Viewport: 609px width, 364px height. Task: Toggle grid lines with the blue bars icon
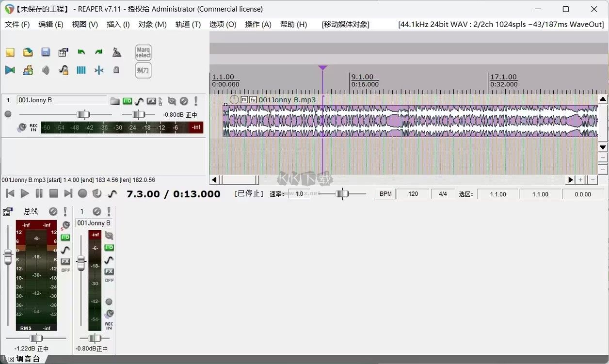click(x=81, y=70)
